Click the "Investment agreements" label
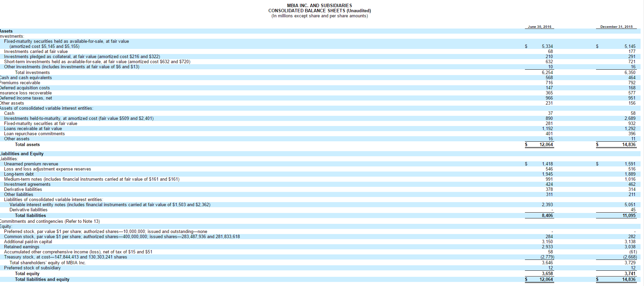 27,184
